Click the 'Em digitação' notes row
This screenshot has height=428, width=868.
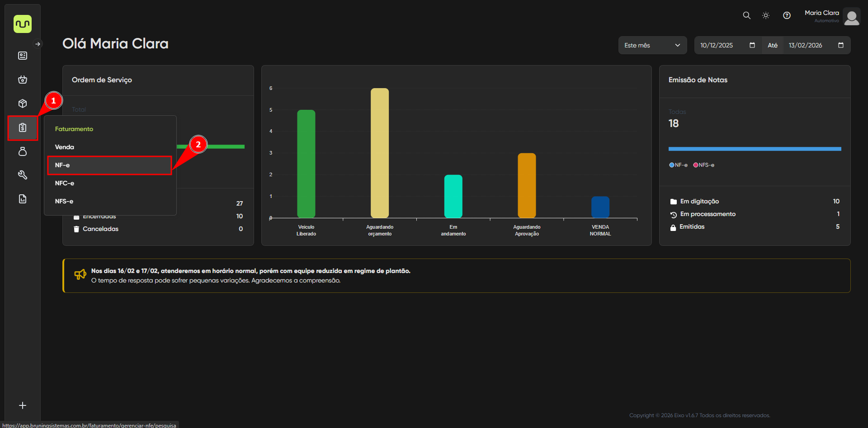(x=699, y=202)
